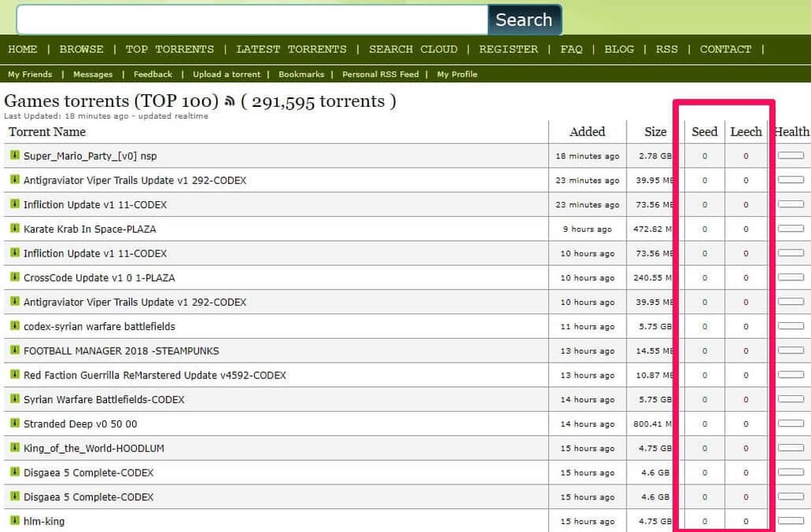Open Syrian Warfare Battlefields-CODEX torrent link
The height and width of the screenshot is (532, 811).
[104, 399]
